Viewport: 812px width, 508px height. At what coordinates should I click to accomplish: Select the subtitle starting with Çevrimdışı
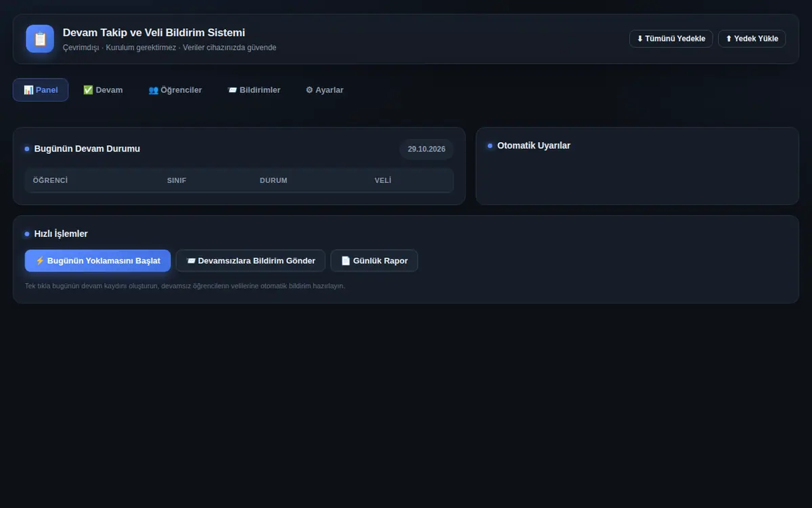[169, 47]
